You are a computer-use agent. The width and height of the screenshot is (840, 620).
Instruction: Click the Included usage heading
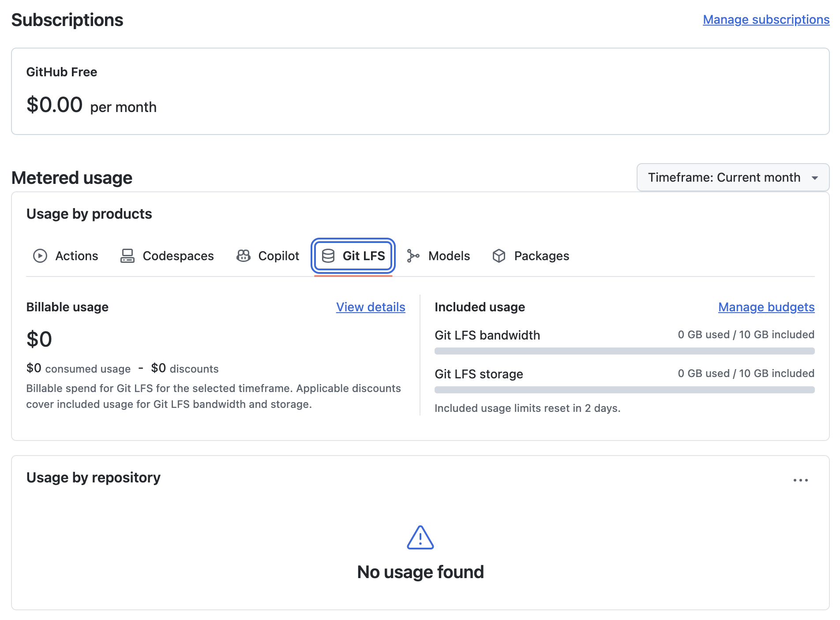click(x=480, y=307)
